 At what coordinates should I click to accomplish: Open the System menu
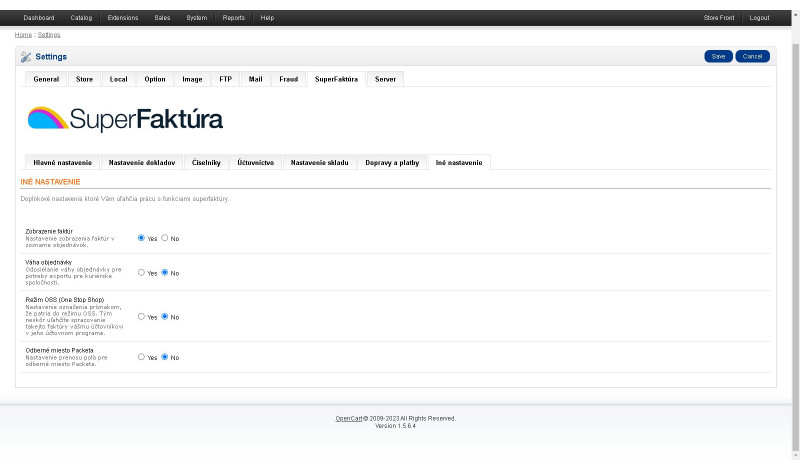pos(196,18)
